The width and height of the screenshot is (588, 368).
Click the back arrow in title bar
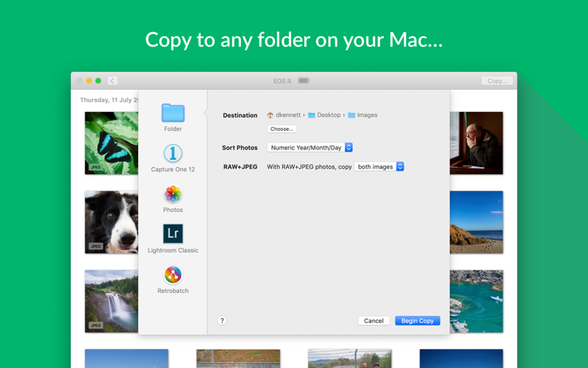112,81
